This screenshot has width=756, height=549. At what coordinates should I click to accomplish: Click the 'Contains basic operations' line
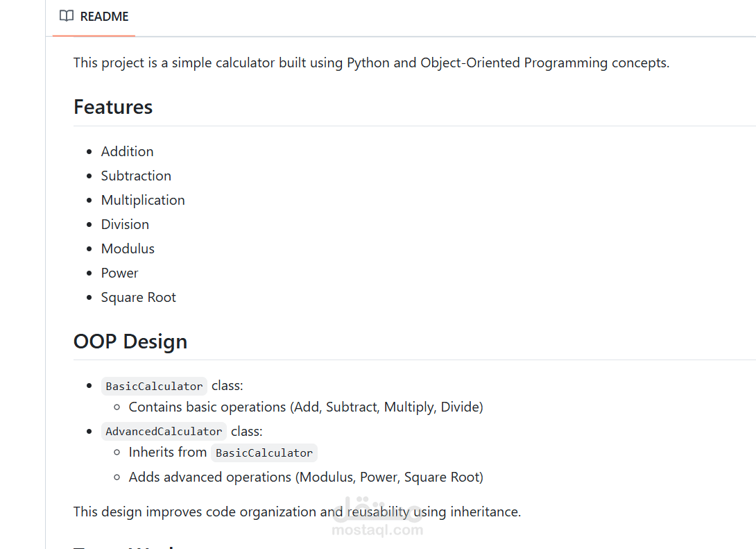click(x=306, y=407)
